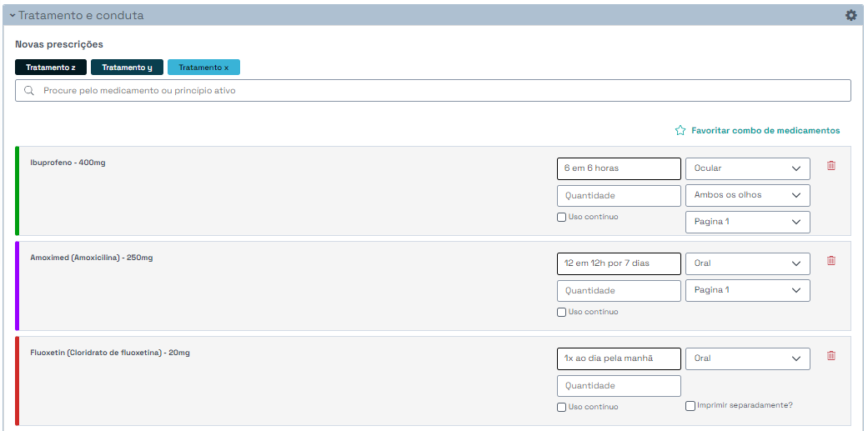Collapse the Tratamento e conduta section arrow
Viewport: 868px width, 431px height.
click(13, 16)
